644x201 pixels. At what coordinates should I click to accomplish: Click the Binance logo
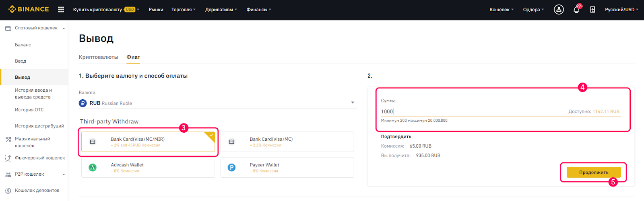pos(29,9)
